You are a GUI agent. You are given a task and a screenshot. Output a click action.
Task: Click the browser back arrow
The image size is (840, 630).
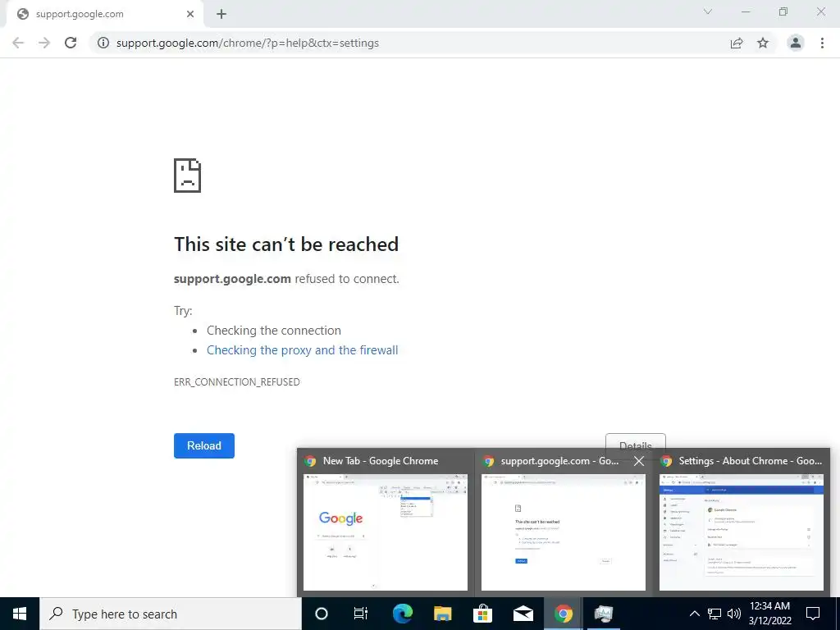pyautogui.click(x=18, y=43)
